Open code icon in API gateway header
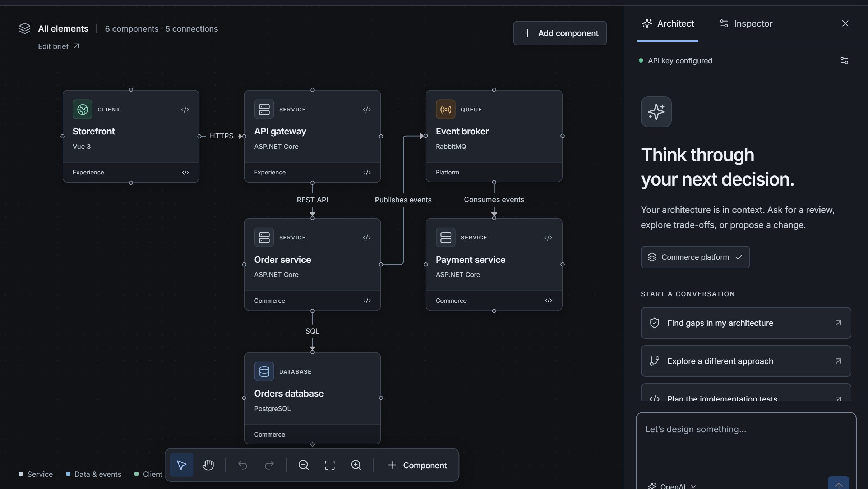The height and width of the screenshot is (489, 868). click(x=366, y=109)
